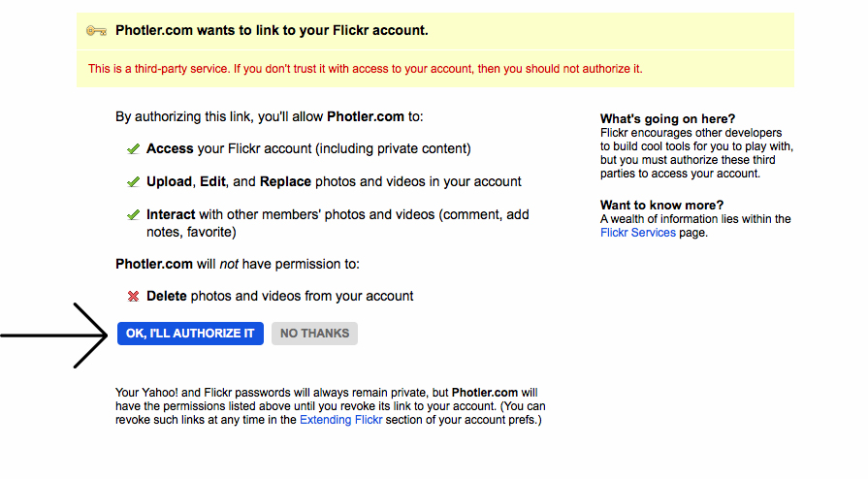868x479 pixels.
Task: Click "Photler.com will not have permission" line
Action: pos(238,264)
